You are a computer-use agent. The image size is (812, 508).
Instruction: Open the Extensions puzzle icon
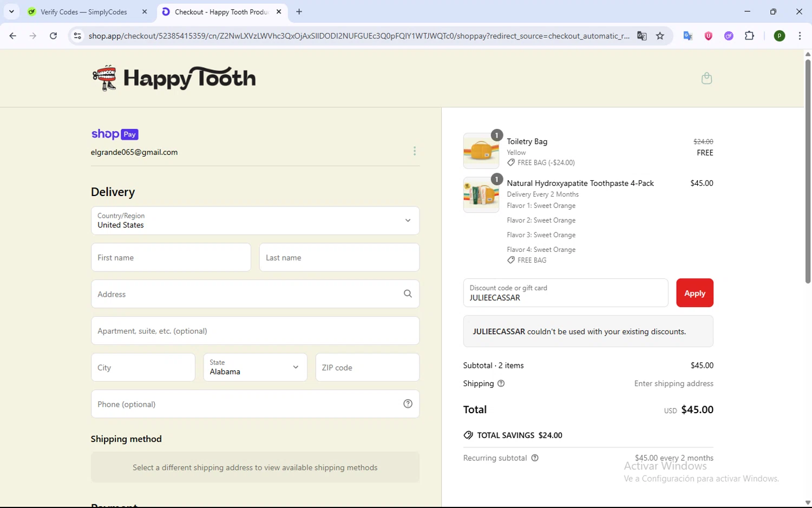coord(749,36)
